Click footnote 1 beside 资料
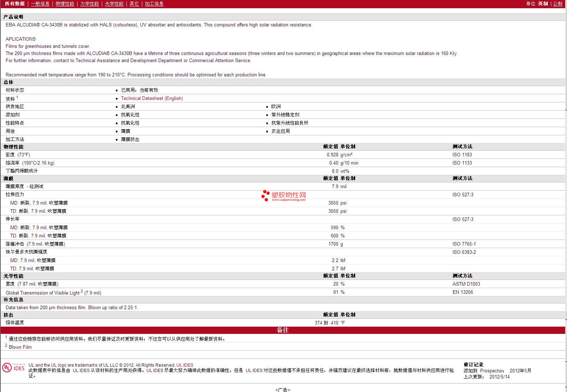This screenshot has height=392, width=567. point(17,97)
